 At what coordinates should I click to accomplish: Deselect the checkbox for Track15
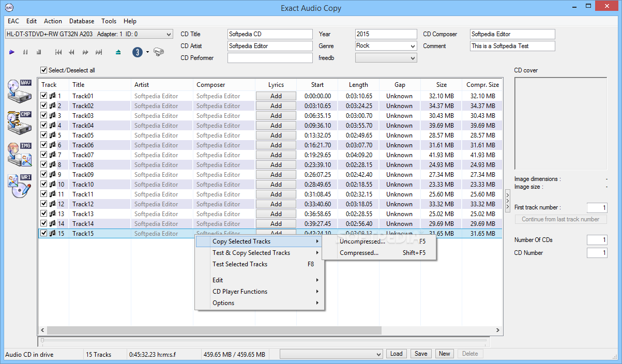(44, 233)
